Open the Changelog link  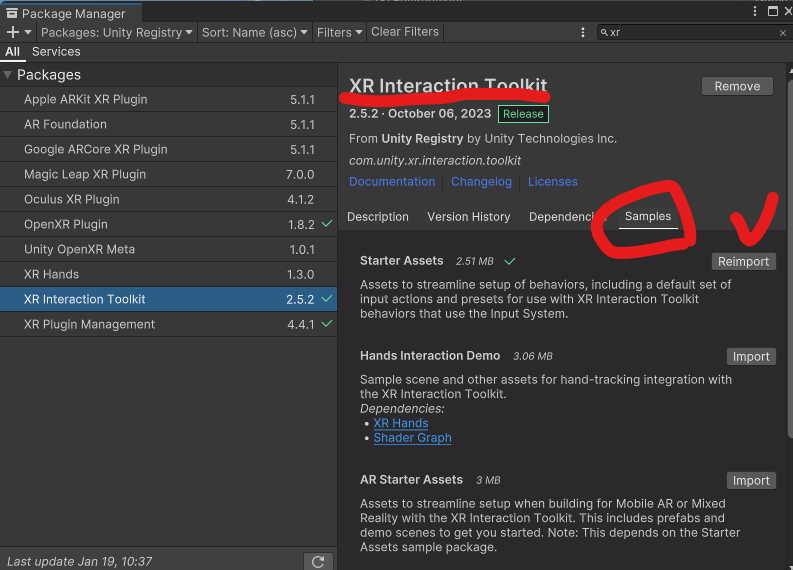[x=481, y=182]
